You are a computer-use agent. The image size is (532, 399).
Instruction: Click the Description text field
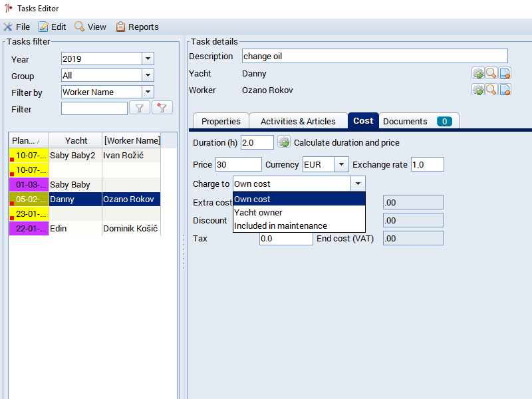[x=374, y=57]
